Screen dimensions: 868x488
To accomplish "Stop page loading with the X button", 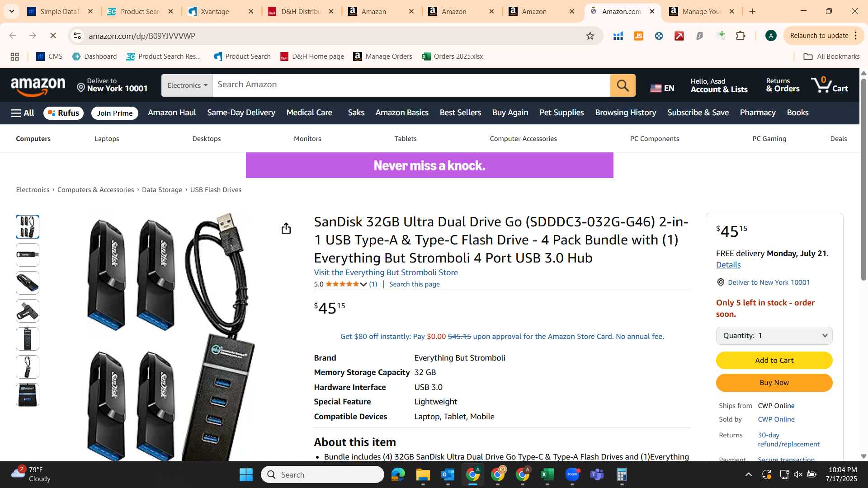I will tap(53, 36).
